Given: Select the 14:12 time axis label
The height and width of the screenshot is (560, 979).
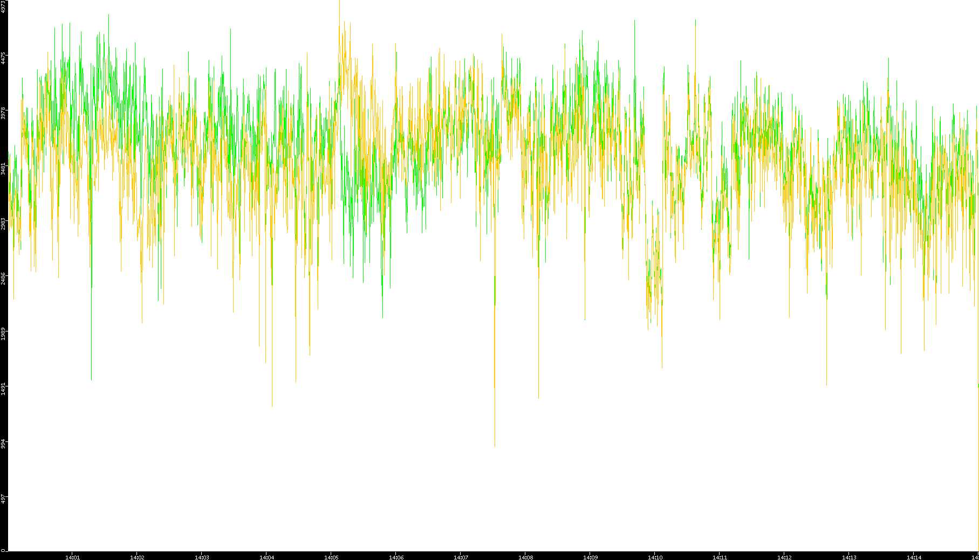Looking at the screenshot, I should pyautogui.click(x=784, y=557).
